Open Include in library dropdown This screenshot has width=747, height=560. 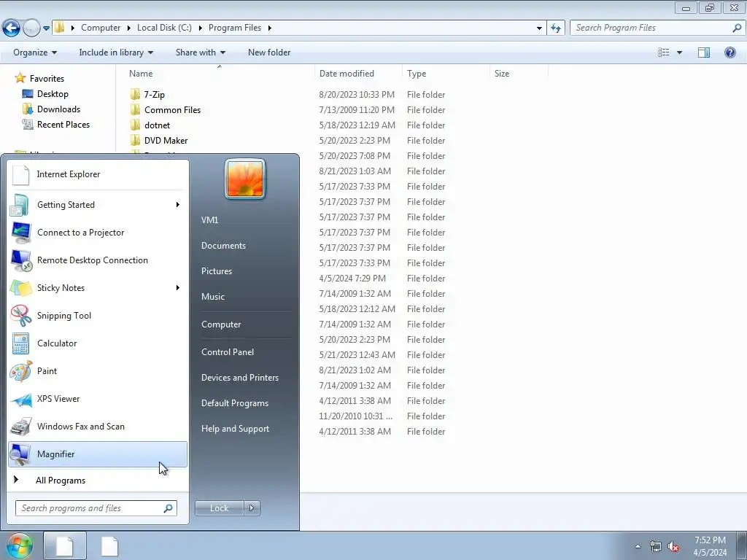[x=116, y=52]
